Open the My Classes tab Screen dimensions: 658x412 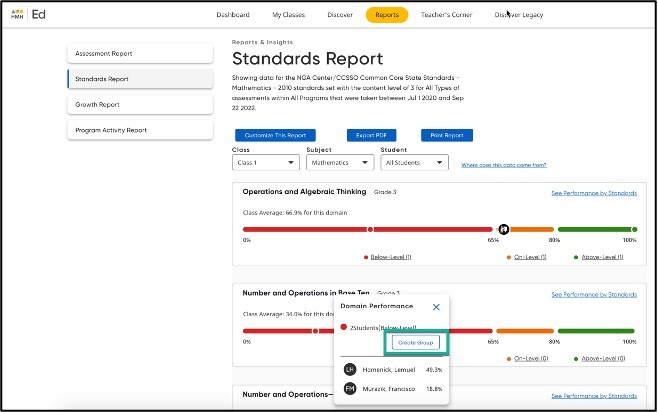(x=289, y=15)
